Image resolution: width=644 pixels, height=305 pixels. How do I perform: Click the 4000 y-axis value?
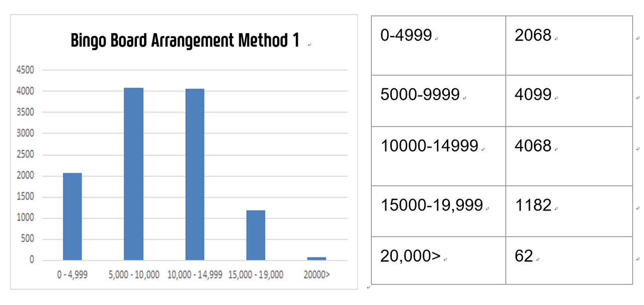[25, 91]
